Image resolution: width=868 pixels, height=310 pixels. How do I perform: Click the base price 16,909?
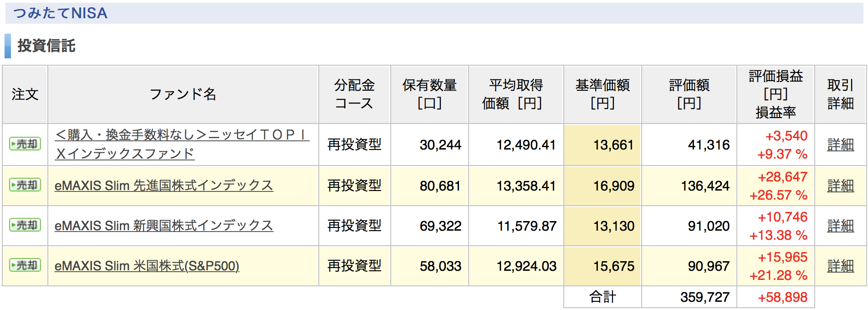(x=613, y=186)
